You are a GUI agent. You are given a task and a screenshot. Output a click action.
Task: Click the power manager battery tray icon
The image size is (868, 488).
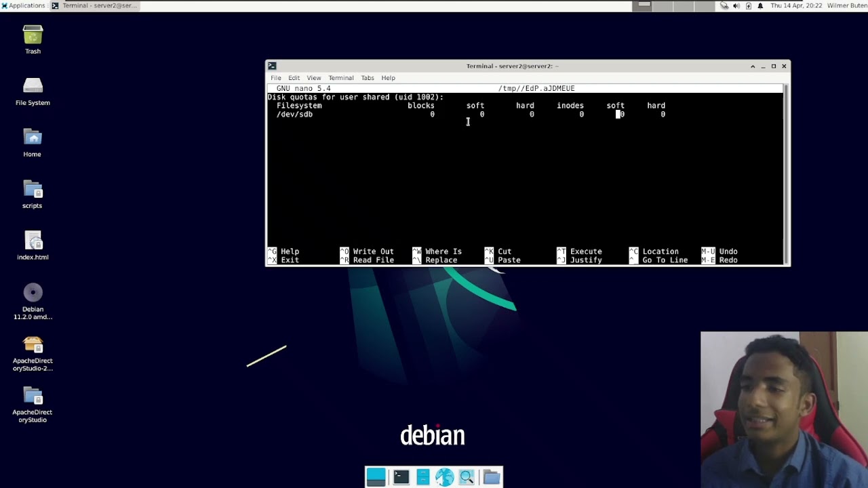pyautogui.click(x=749, y=5)
